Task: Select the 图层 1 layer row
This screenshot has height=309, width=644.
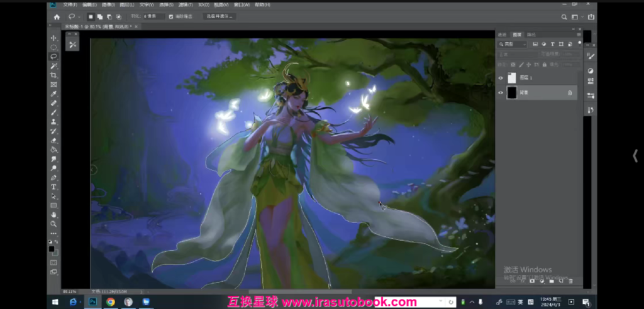Action: click(x=537, y=78)
